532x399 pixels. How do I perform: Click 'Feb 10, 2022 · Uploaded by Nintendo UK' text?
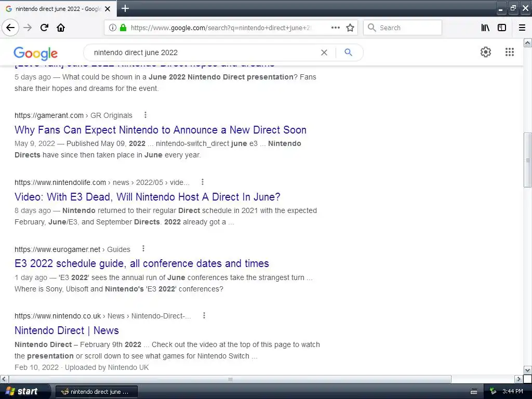[82, 367]
